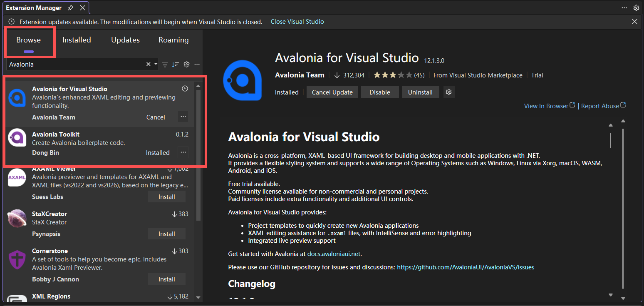Click the Trial label in details header
The height and width of the screenshot is (306, 644).
pos(537,75)
